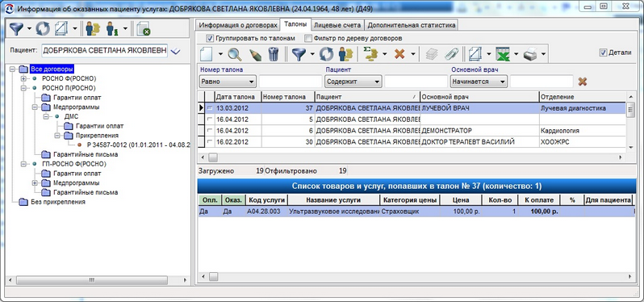Click the person with coins icon in left toolbar
Viewport: 644px width, 302px height.
click(93, 29)
